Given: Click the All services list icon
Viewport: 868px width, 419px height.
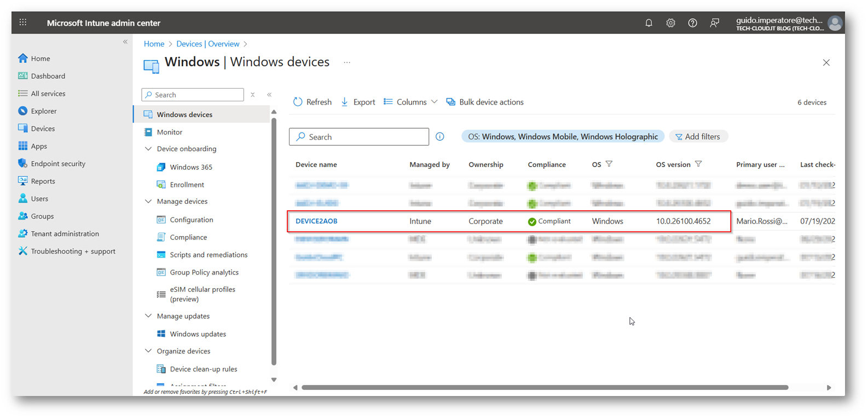Looking at the screenshot, I should tap(22, 93).
